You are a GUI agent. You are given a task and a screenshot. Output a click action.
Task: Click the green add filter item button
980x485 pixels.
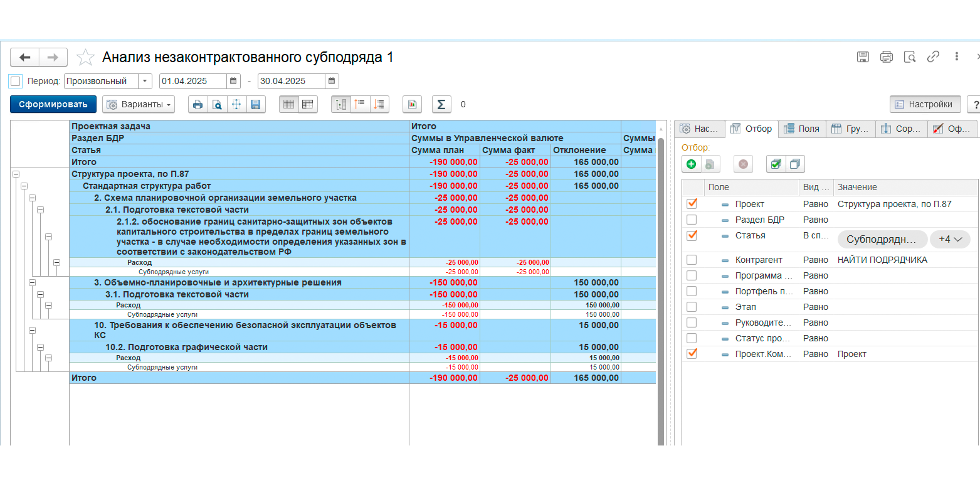click(x=691, y=164)
